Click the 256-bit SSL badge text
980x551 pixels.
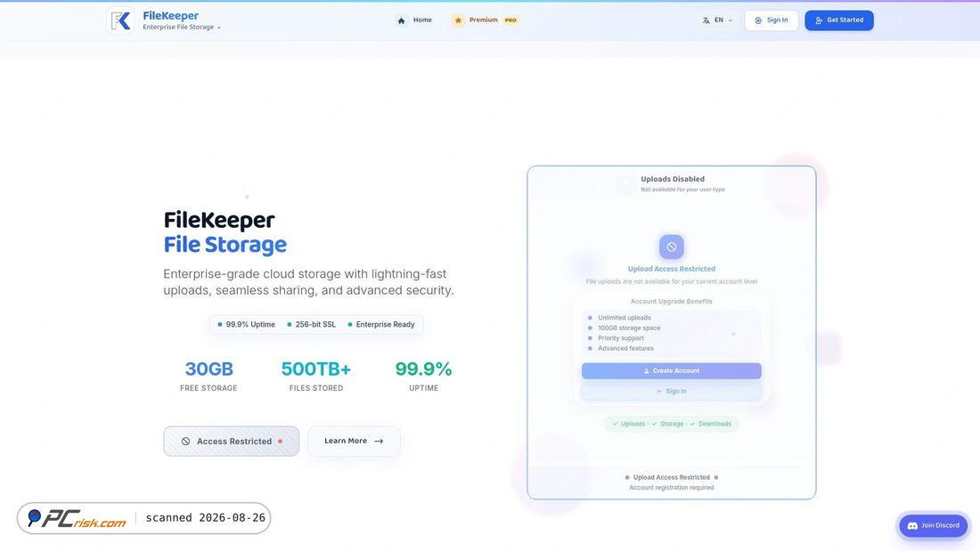tap(315, 324)
